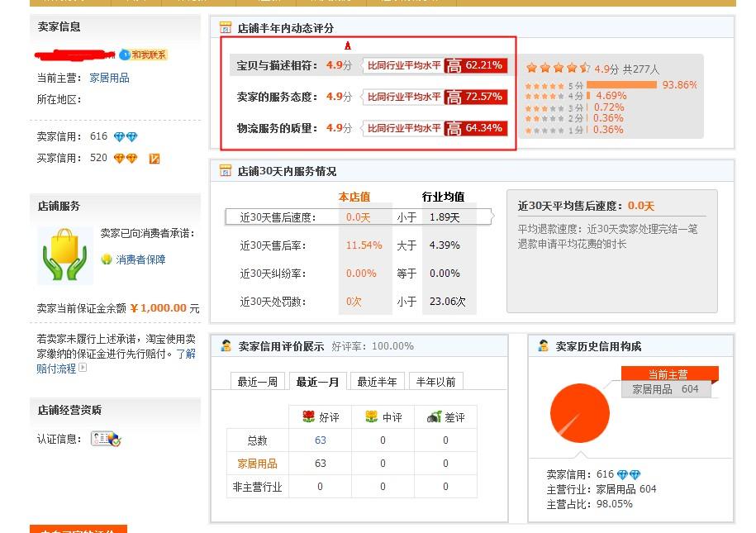Viewport: 756px width, 533px height.
Task: Click the red flower 好评 icon
Action: (308, 416)
